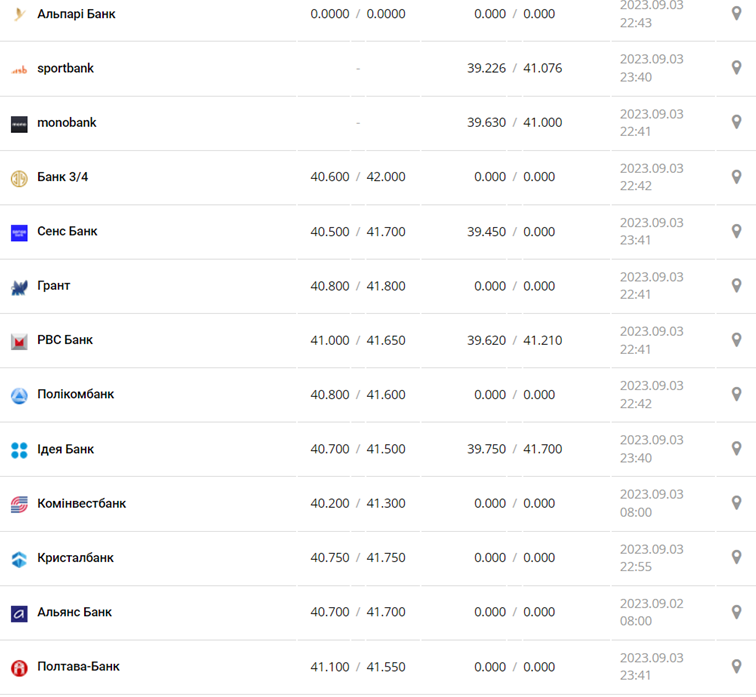Image resolution: width=756 pixels, height=697 pixels.
Task: Click the Сенс Банк logo icon
Action: pos(19,232)
